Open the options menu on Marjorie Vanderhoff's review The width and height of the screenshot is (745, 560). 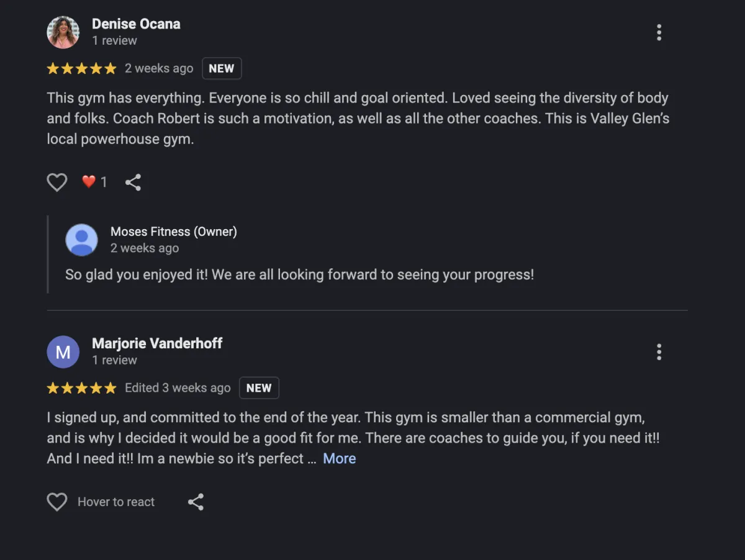(x=659, y=352)
